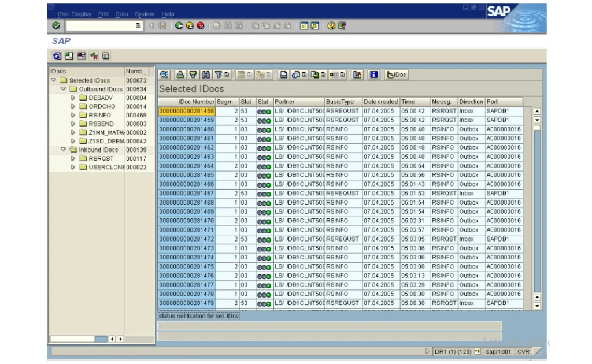This screenshot has width=592, height=364.
Task: Toggle the OVR overwrite mode indicator
Action: click(x=523, y=351)
